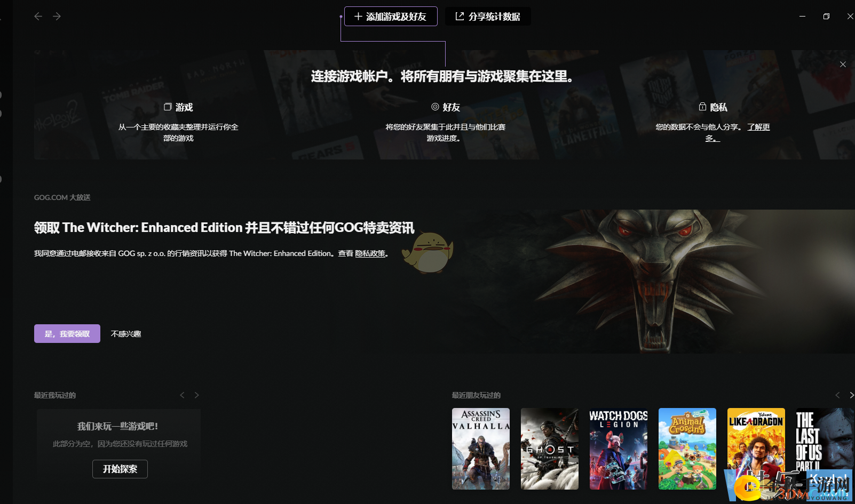Go back with the left arrow
This screenshot has height=504, width=855.
(x=38, y=17)
